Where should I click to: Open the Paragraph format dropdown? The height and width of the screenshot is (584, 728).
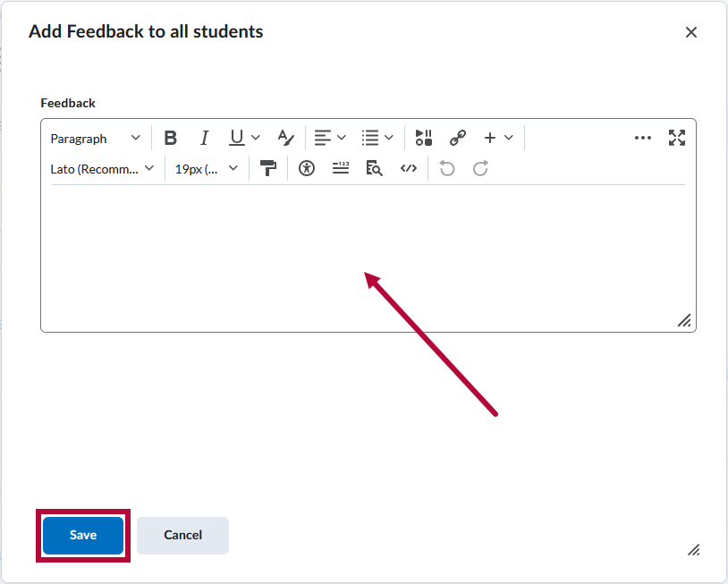coord(95,139)
